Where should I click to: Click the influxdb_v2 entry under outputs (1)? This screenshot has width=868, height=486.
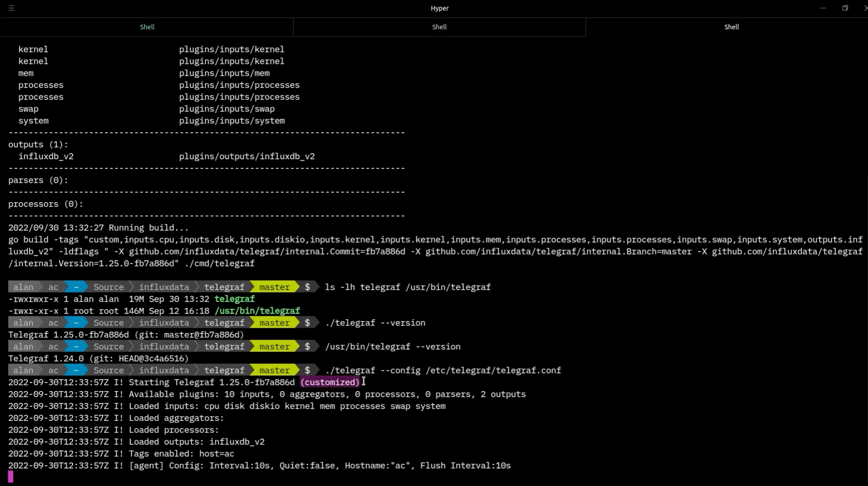46,157
